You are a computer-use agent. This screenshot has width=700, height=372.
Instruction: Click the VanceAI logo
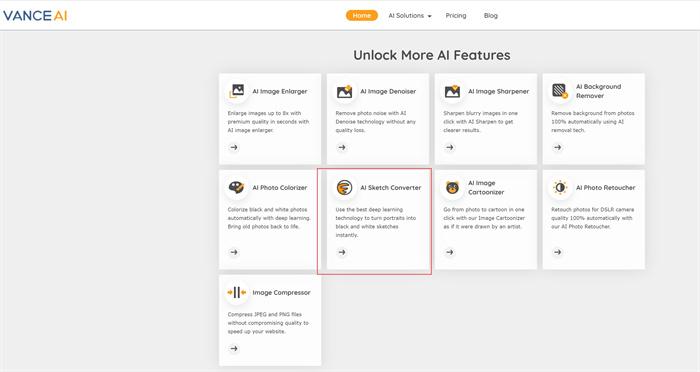[35, 16]
